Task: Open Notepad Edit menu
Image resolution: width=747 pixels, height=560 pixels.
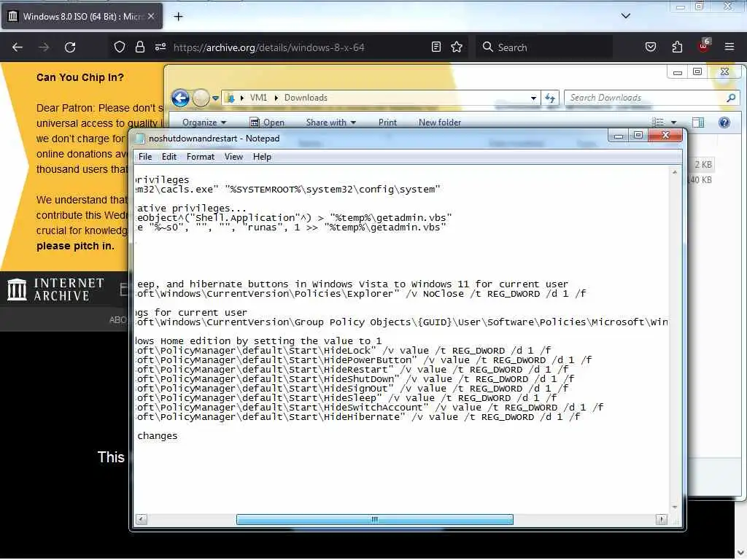Action: point(169,157)
